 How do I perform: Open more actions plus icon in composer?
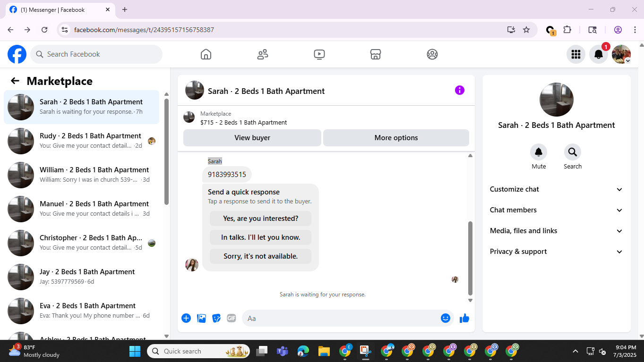coord(186,318)
